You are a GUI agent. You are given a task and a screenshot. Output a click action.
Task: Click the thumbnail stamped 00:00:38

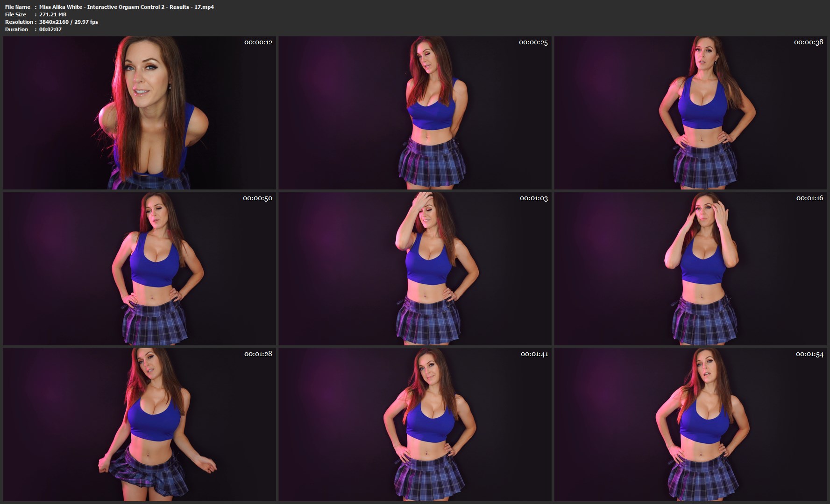[x=690, y=113]
